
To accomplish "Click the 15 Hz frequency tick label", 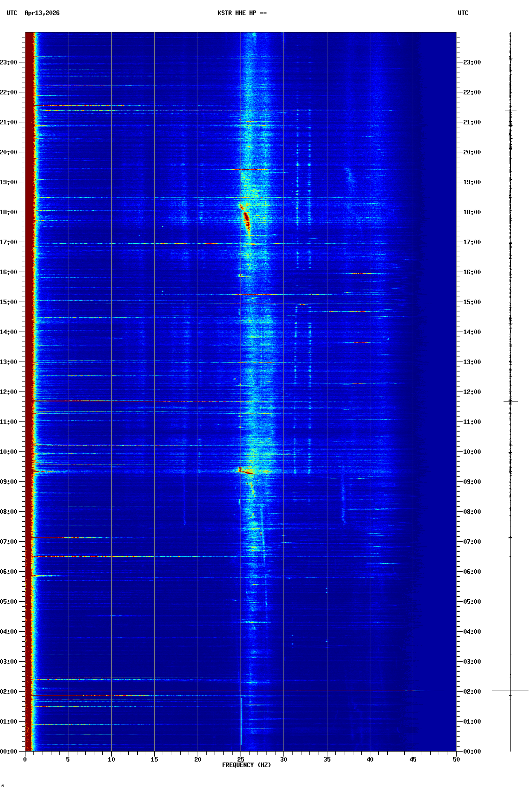I will pyautogui.click(x=154, y=759).
